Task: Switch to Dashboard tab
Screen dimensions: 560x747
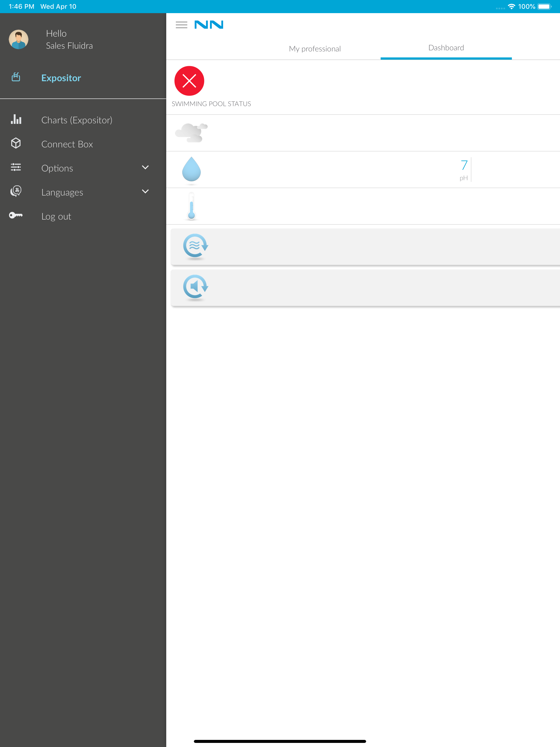Action: [x=446, y=48]
